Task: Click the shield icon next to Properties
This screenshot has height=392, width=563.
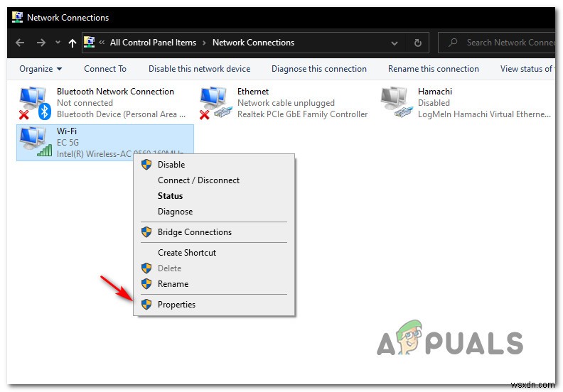Action: [146, 305]
